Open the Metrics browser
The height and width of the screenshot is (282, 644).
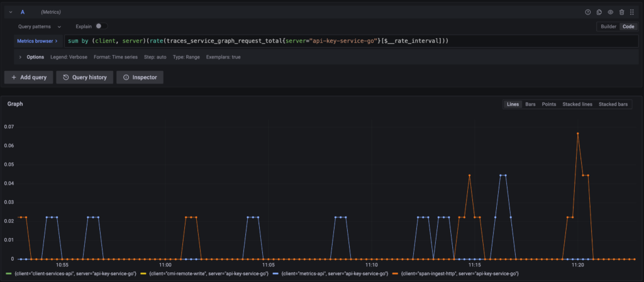pyautogui.click(x=37, y=41)
